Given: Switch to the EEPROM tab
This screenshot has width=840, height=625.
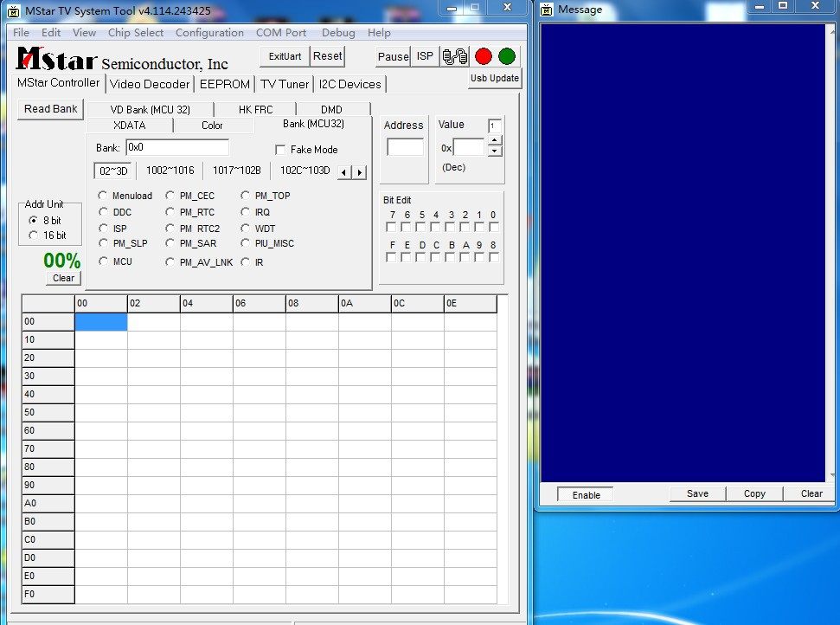Looking at the screenshot, I should [x=224, y=84].
